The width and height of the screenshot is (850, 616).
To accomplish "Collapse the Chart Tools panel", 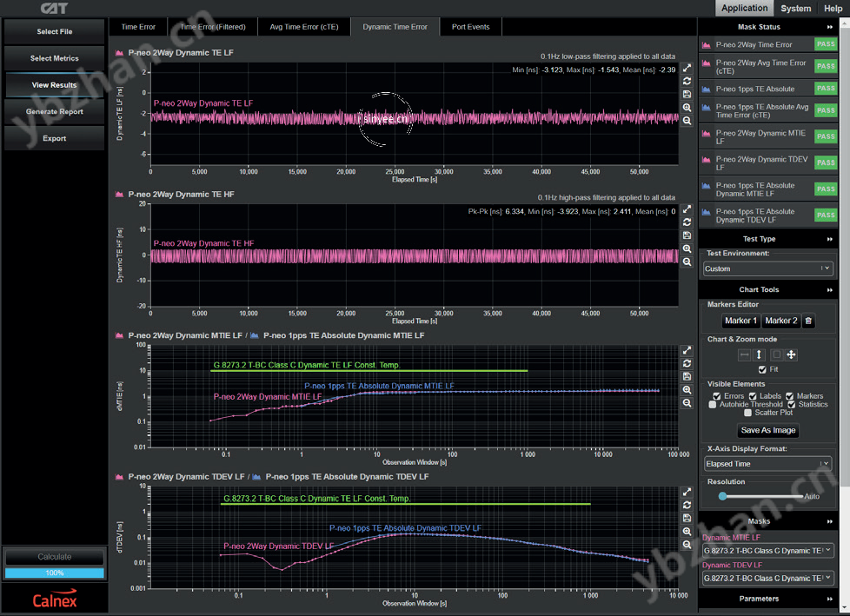I will click(829, 290).
